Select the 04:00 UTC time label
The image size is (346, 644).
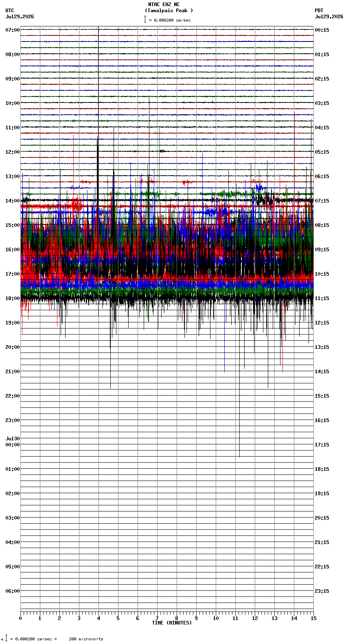pos(13,542)
